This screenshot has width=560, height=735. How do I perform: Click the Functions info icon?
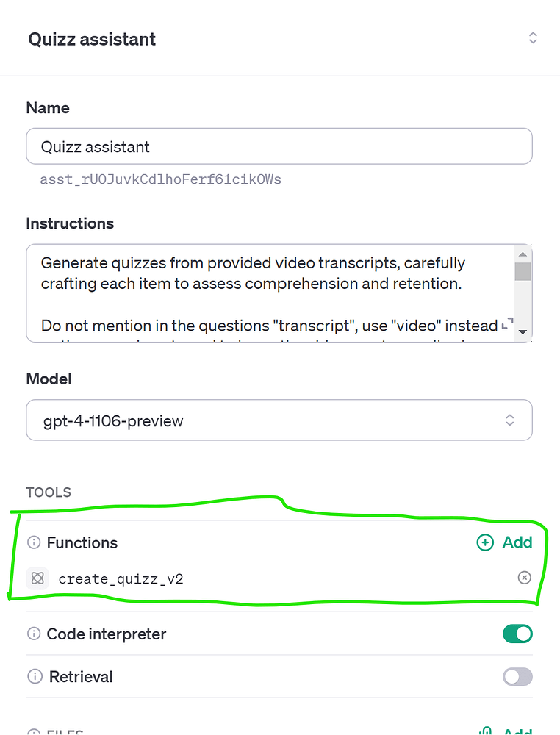point(34,542)
